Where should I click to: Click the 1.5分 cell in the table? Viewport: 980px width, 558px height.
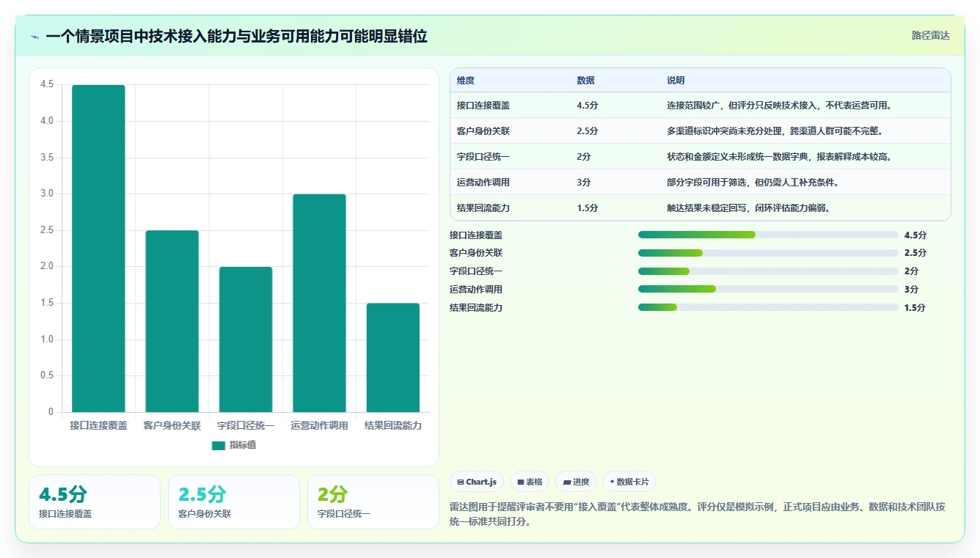click(588, 208)
